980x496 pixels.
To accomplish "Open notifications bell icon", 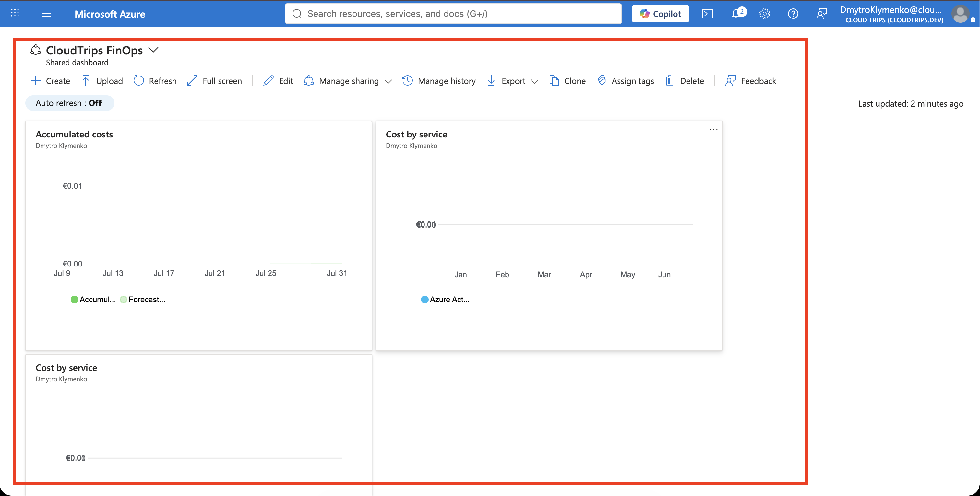I will [x=736, y=14].
